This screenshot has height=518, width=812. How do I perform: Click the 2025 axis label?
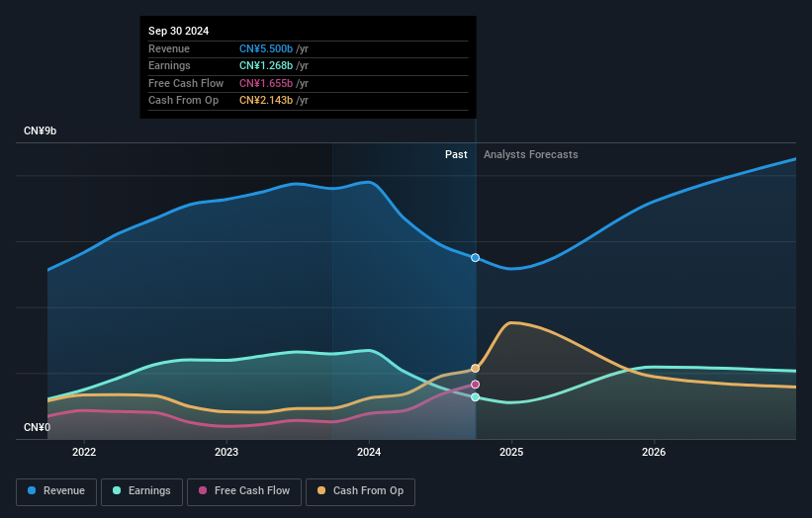pos(511,452)
